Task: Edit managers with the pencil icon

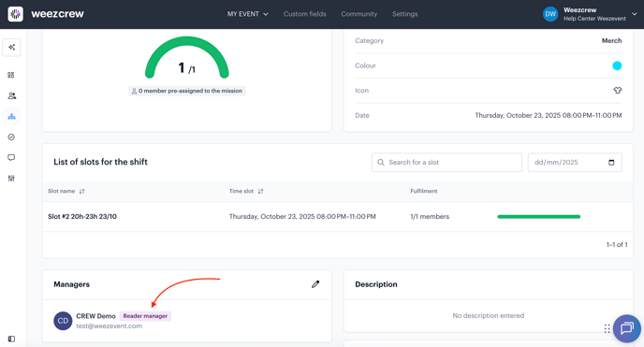Action: pyautogui.click(x=315, y=284)
